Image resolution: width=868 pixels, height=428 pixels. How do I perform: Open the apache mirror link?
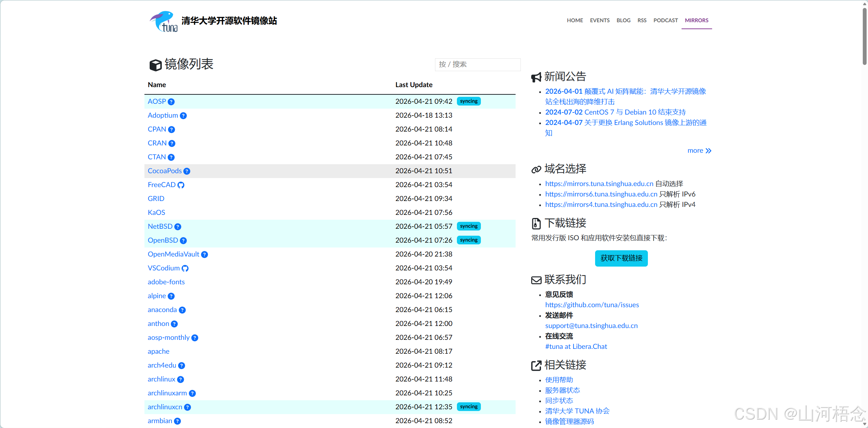[158, 351]
